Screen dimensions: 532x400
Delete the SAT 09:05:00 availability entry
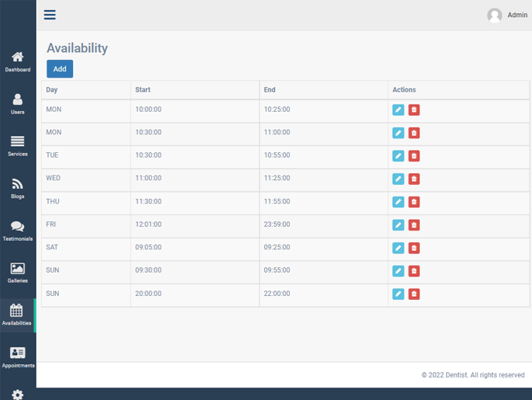point(414,248)
